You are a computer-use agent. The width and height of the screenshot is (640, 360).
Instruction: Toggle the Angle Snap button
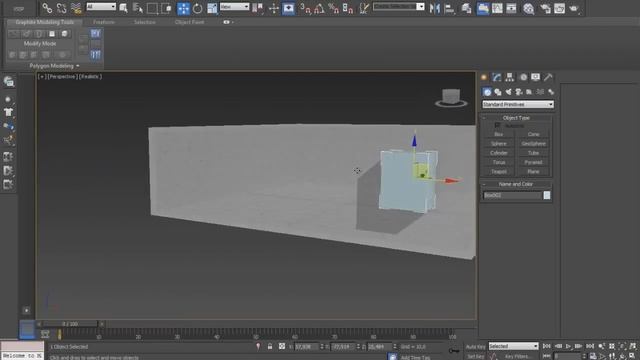click(x=319, y=8)
